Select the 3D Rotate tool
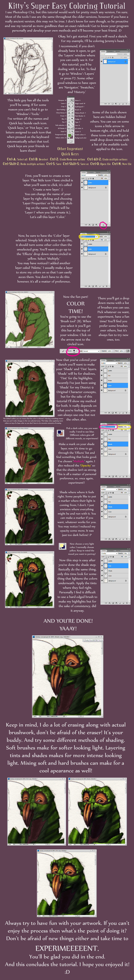Viewport: 134px width, 980px height. point(69,129)
